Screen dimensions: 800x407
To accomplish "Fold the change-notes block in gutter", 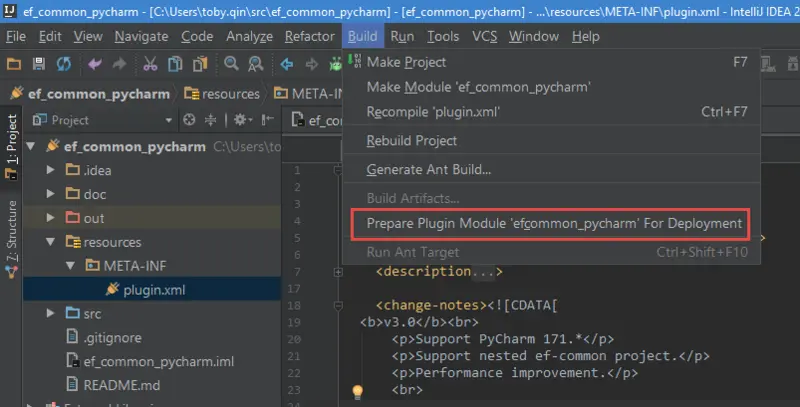I will (x=338, y=306).
